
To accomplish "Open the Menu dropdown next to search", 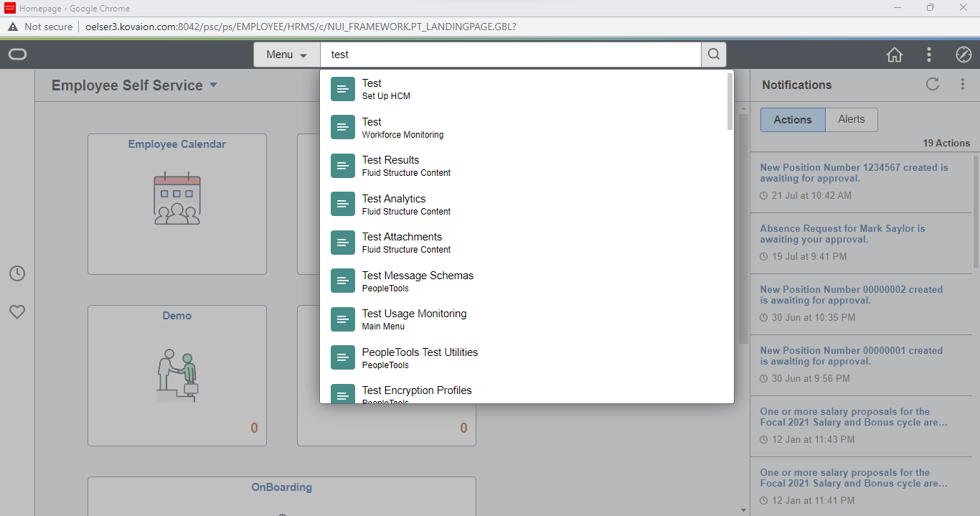I will 286,55.
